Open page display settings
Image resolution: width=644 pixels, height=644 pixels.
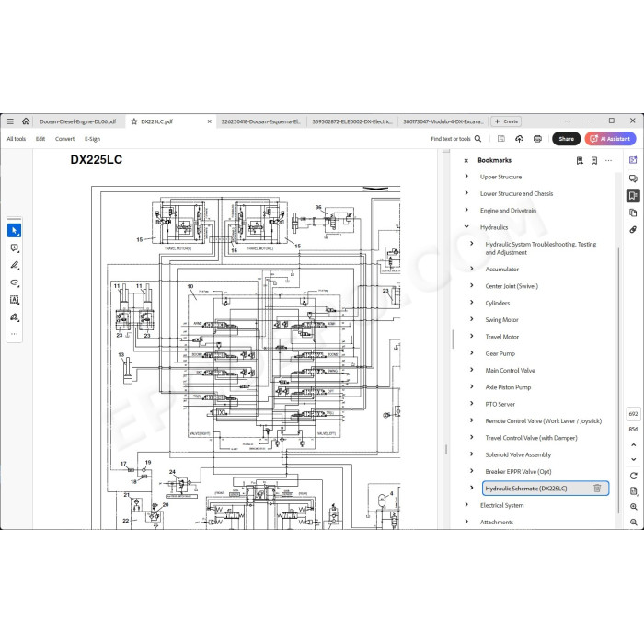(x=633, y=490)
